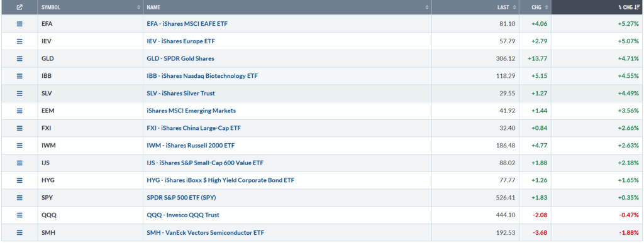Open the hamburger menu for EFA row
Viewport: 644px width, 243px height.
pos(19,24)
